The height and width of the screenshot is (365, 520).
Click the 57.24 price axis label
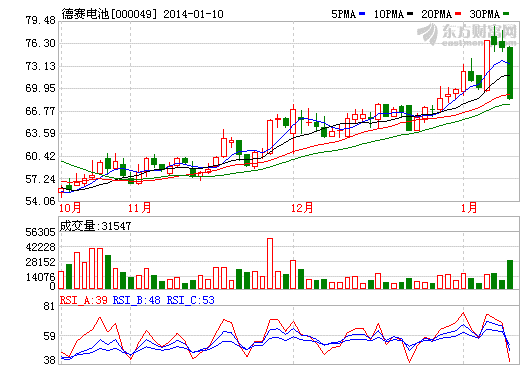(40, 179)
